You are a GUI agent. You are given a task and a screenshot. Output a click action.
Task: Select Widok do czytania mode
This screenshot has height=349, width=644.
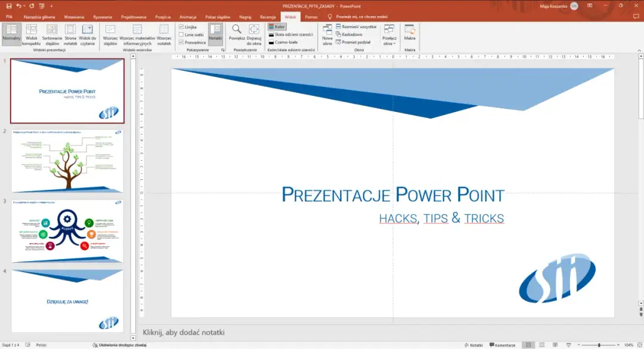[x=86, y=35]
